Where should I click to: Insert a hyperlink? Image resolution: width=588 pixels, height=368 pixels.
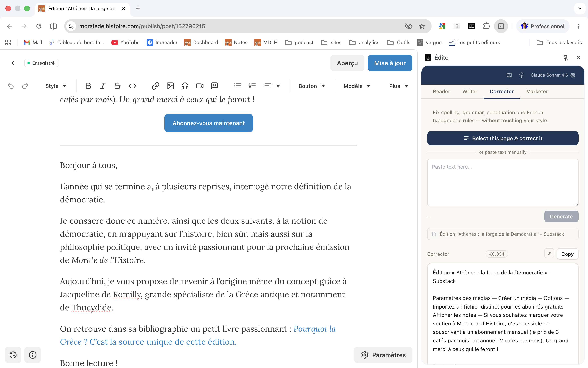[156, 86]
